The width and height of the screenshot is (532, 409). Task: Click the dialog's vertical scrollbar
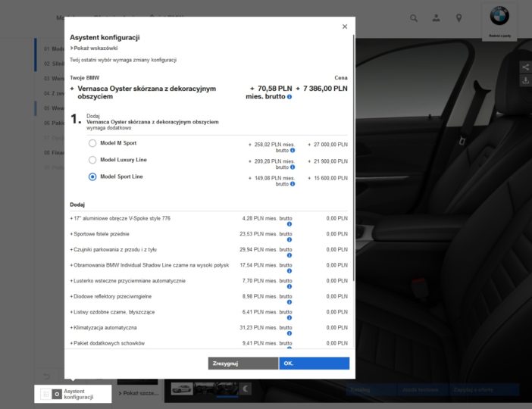coord(354,158)
